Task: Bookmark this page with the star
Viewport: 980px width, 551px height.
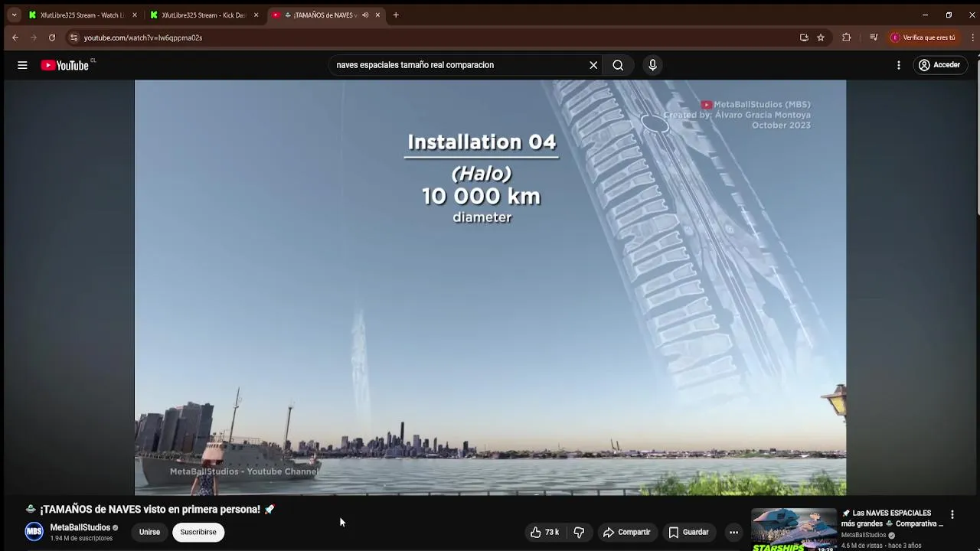Action: pyautogui.click(x=821, y=37)
